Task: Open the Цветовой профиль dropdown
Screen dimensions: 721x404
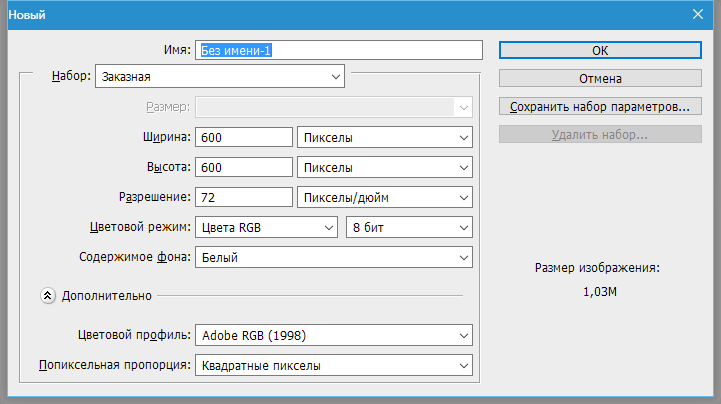Action: tap(334, 335)
